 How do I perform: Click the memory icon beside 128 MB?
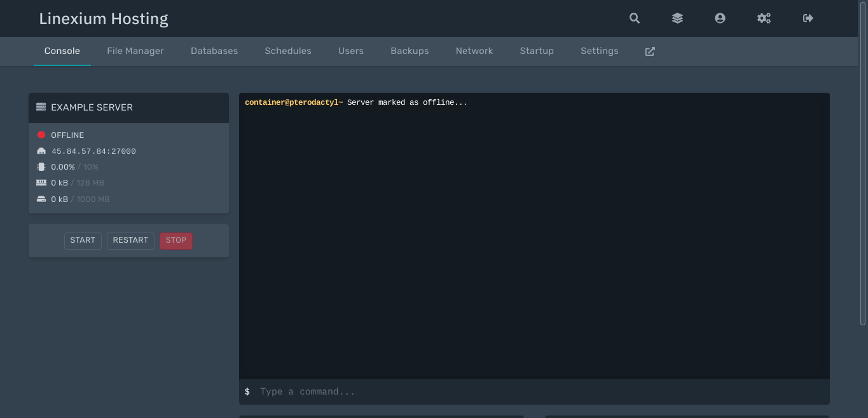coord(41,183)
